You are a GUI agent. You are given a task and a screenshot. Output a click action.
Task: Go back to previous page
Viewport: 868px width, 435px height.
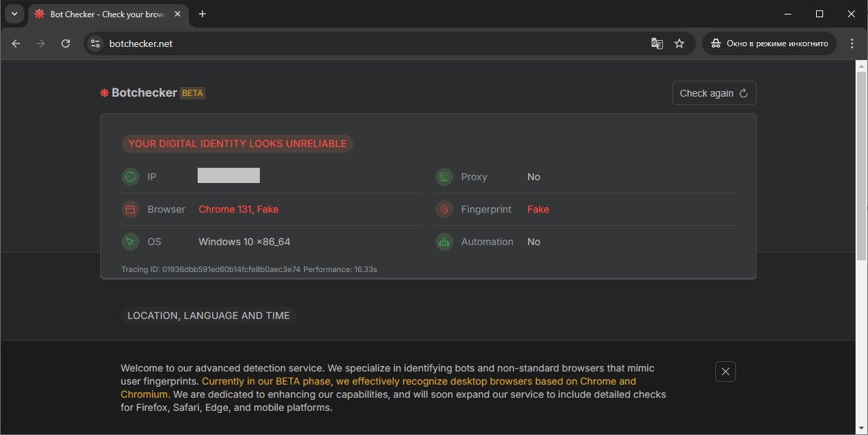(16, 43)
